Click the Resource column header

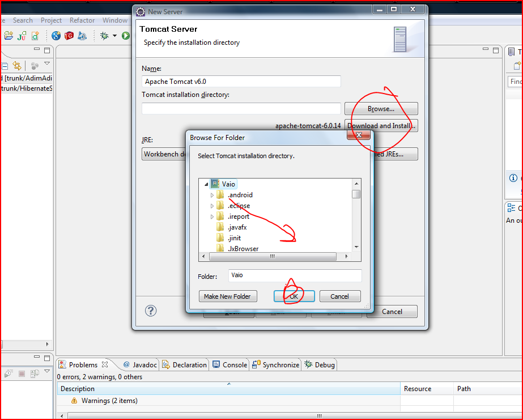coord(427,389)
